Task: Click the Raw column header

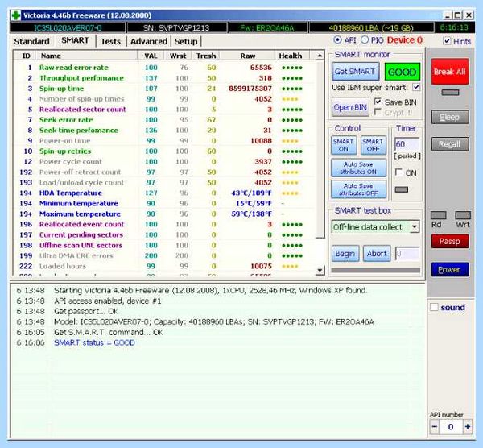Action: coord(248,56)
